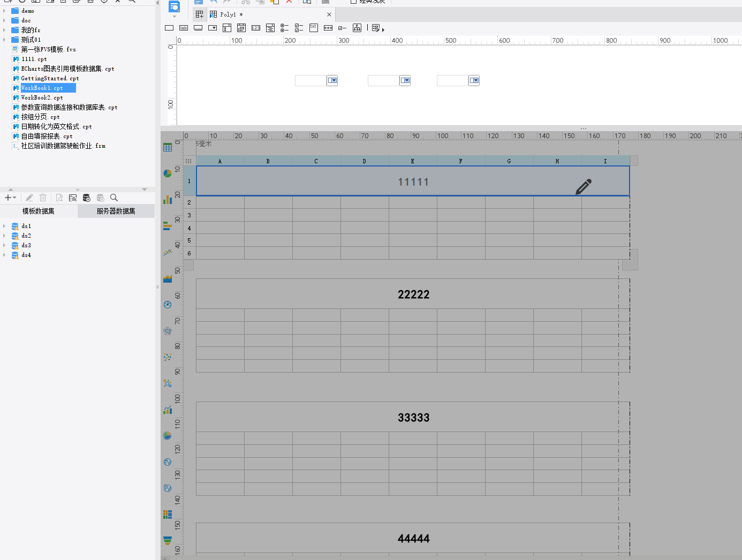Open WorkBook1.cpt in file tree
Viewport: 742px width, 560px height.
coord(42,88)
